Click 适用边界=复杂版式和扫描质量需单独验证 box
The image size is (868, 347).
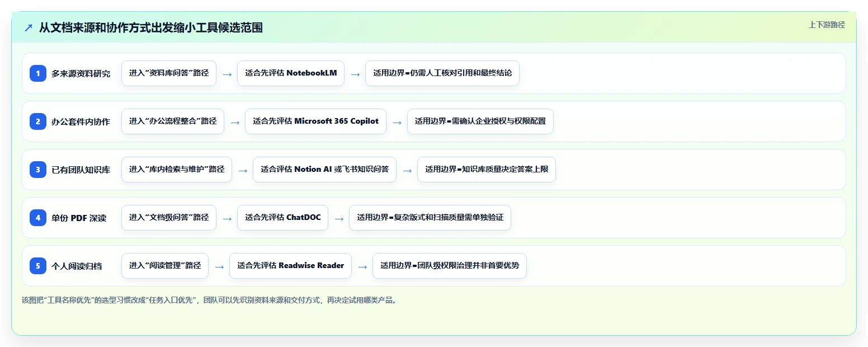point(430,218)
